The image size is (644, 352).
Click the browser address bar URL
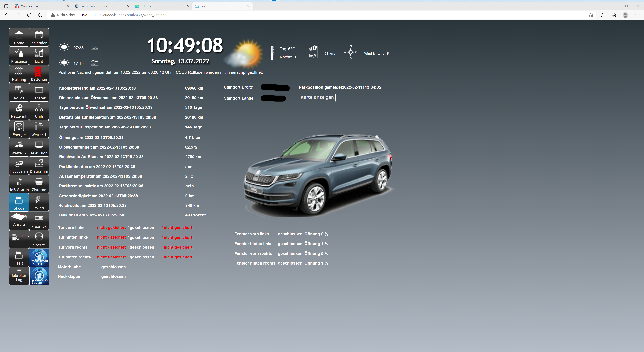tap(122, 15)
